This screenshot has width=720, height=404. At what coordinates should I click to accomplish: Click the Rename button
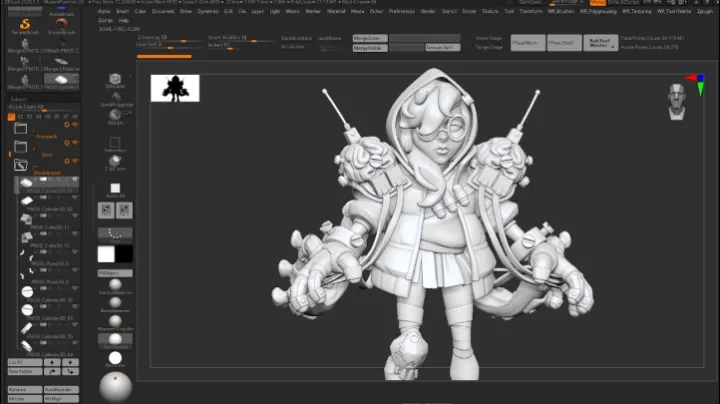(25, 390)
